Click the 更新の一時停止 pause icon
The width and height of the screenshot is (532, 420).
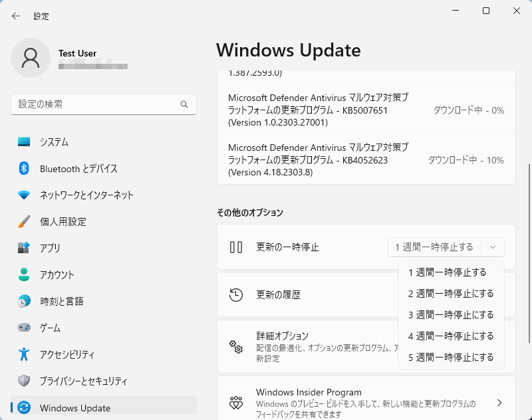(236, 247)
